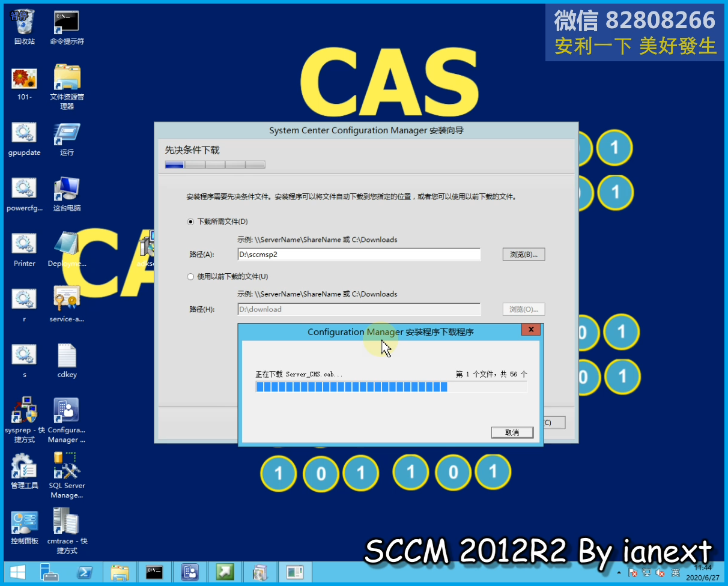
Task: Select the 使用以前下载的文件(U) radio button
Action: [191, 277]
